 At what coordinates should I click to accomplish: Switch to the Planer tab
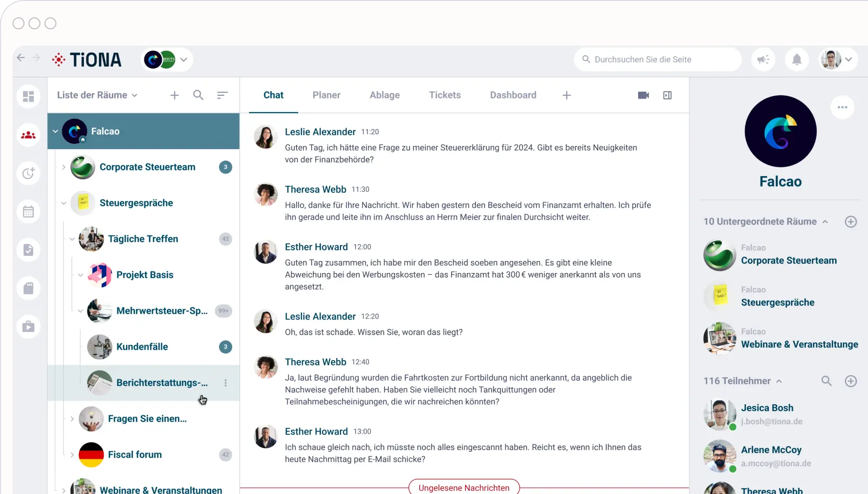point(326,95)
